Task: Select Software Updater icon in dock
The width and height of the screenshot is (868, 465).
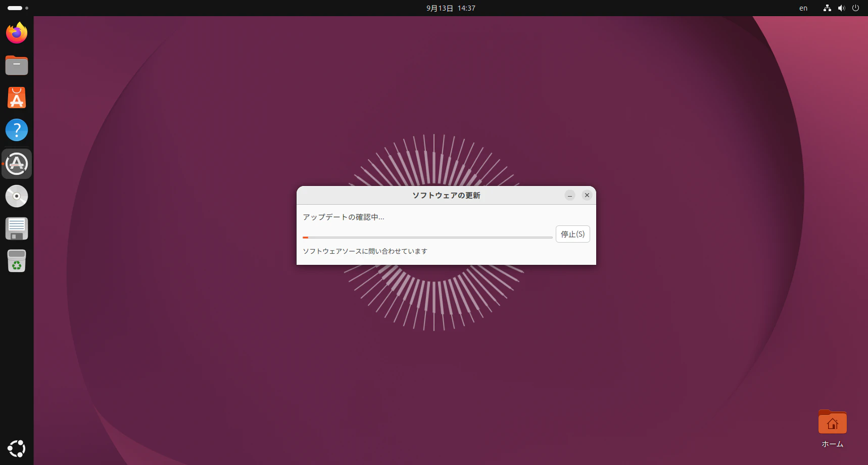Action: click(x=17, y=164)
